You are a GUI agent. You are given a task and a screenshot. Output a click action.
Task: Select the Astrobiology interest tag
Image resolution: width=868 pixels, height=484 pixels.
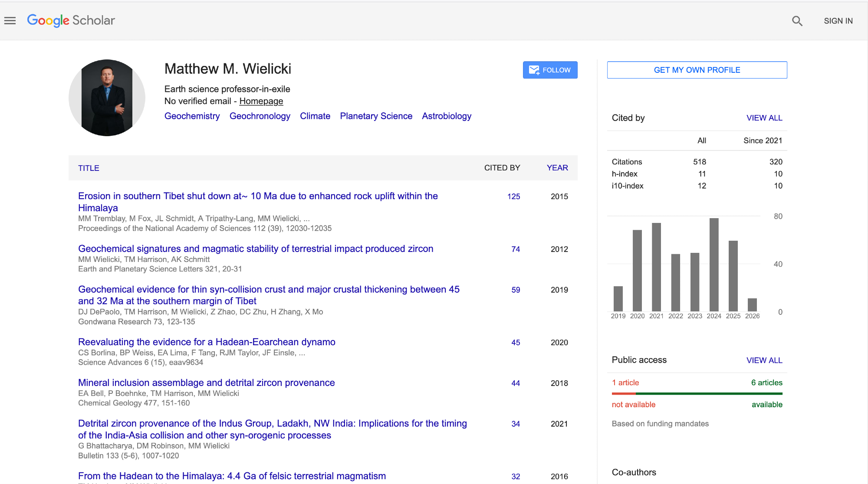pyautogui.click(x=446, y=116)
